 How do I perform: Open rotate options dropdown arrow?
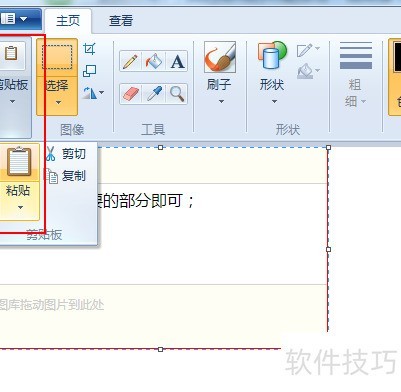pyautogui.click(x=102, y=92)
